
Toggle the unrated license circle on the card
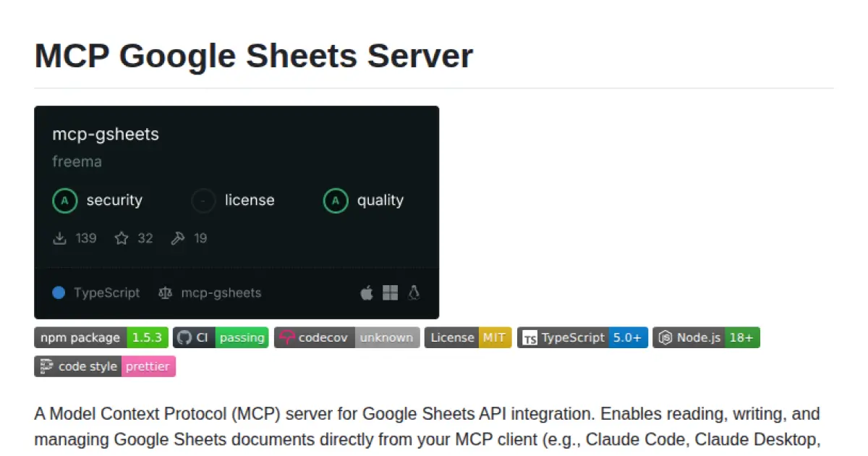pyautogui.click(x=203, y=200)
